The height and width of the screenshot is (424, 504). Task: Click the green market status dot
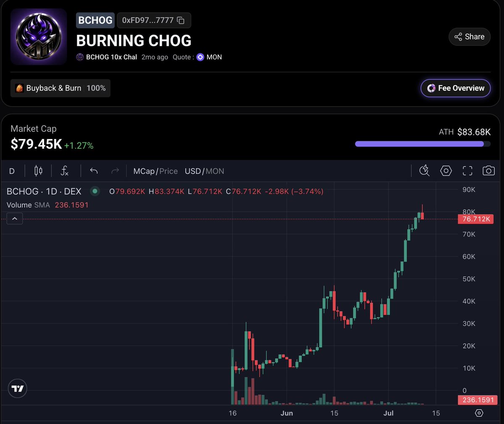pyautogui.click(x=95, y=191)
